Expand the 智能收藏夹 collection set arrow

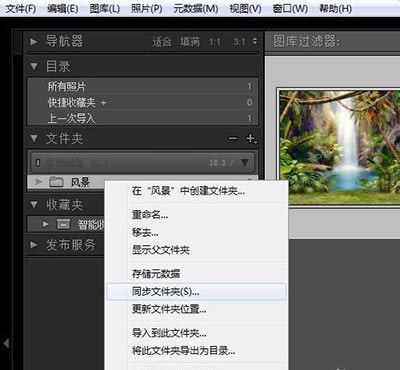(x=46, y=224)
